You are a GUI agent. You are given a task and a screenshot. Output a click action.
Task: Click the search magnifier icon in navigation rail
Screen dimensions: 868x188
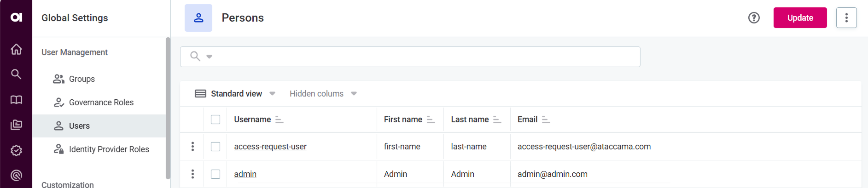pyautogui.click(x=16, y=74)
